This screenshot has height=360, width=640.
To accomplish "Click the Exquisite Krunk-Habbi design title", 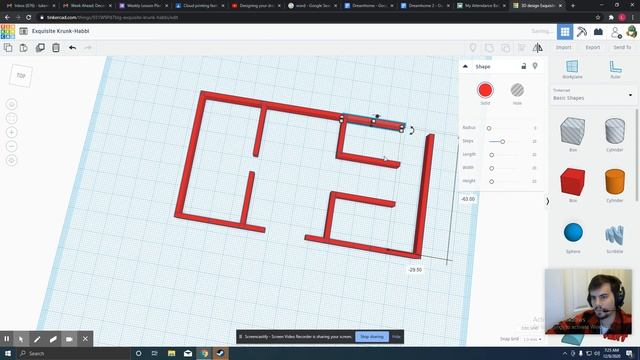I will click(60, 31).
